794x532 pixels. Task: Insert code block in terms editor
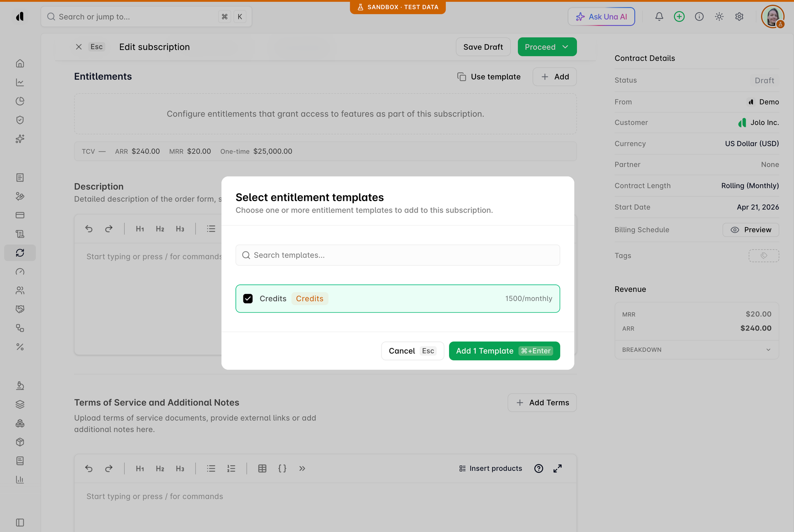point(282,469)
